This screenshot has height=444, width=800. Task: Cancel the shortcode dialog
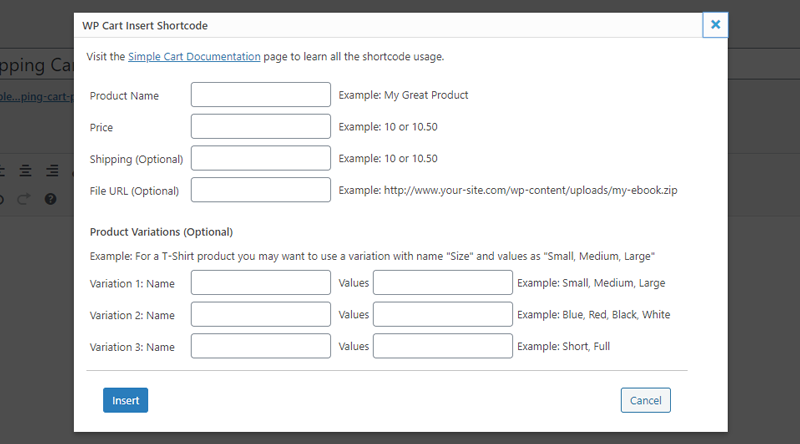click(x=645, y=400)
